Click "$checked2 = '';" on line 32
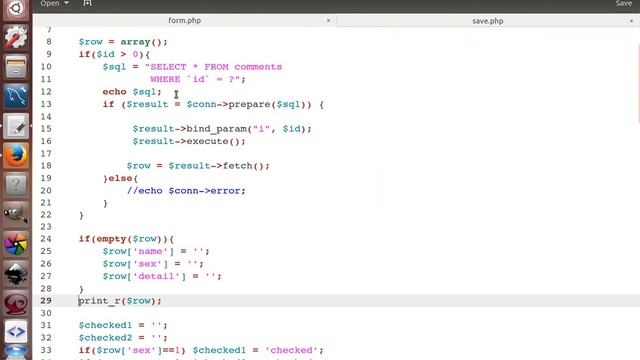 pos(123,338)
